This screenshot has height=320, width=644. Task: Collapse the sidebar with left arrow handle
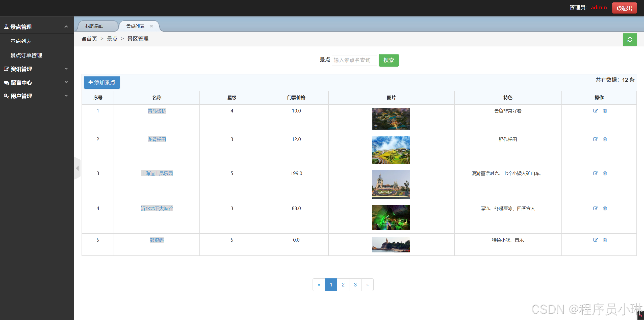(77, 168)
